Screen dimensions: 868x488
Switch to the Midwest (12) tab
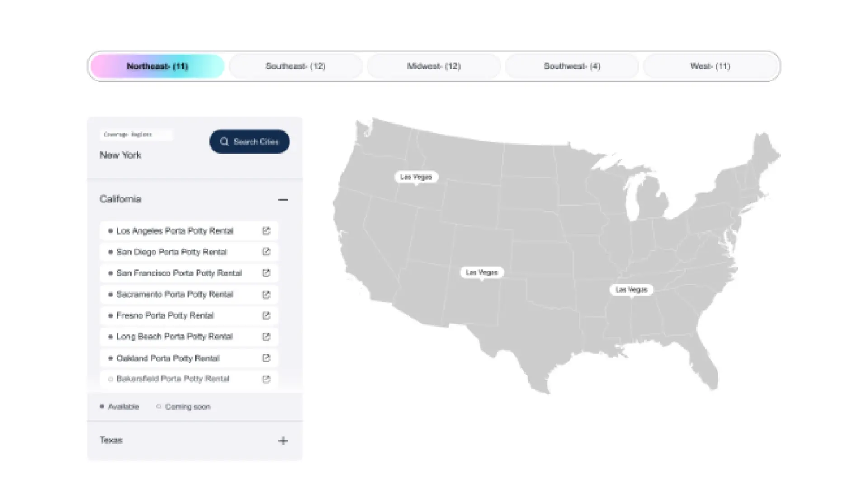pos(434,66)
